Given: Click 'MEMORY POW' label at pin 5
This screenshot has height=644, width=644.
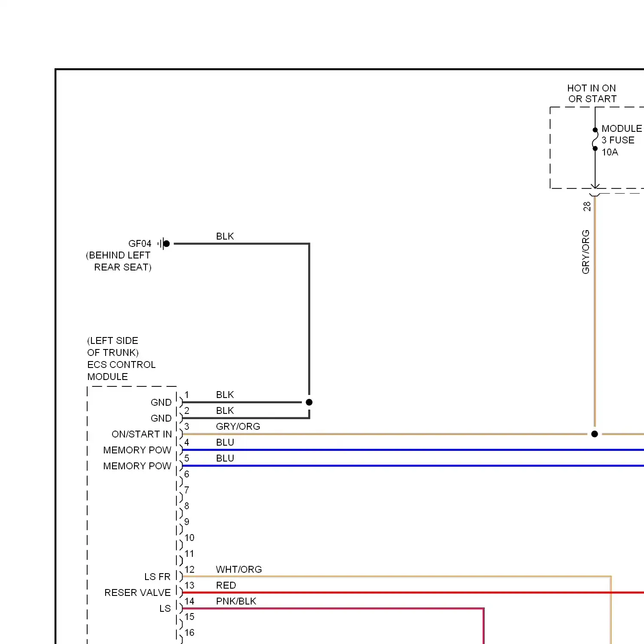Looking at the screenshot, I should 137,466.
